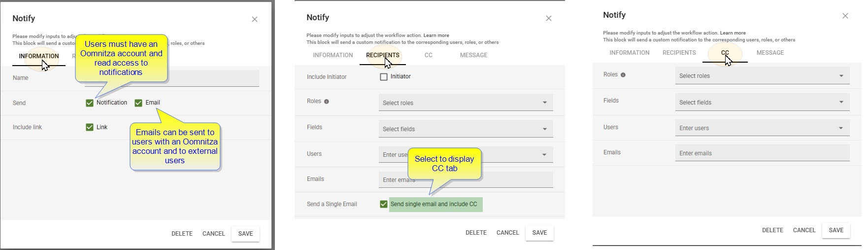Click the Roles info icon in the Recipients panel

327,102
